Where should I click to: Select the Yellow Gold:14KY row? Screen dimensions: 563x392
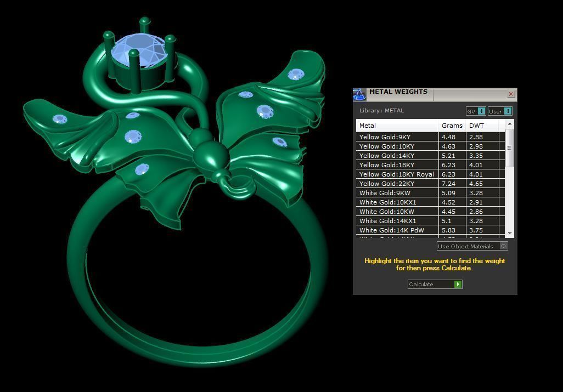tap(430, 156)
